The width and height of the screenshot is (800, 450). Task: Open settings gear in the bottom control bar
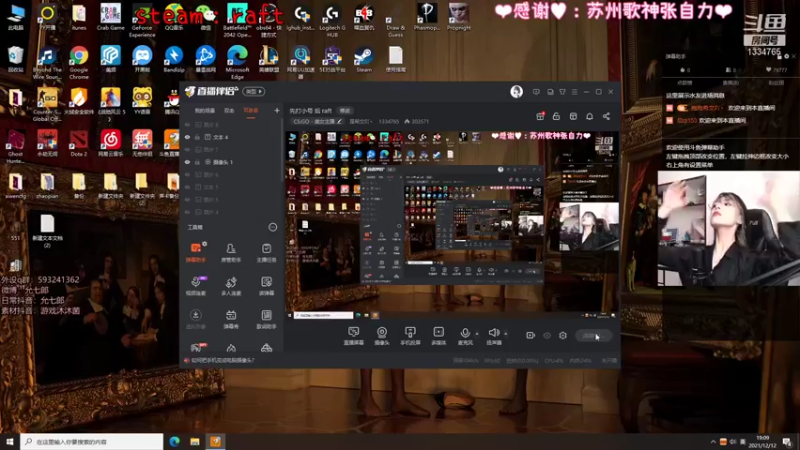pos(563,335)
